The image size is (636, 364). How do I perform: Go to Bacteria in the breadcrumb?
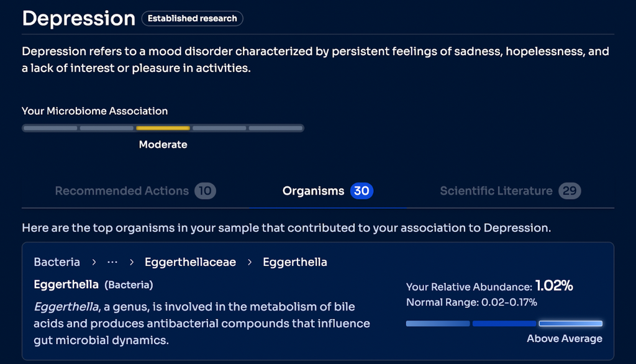click(57, 262)
